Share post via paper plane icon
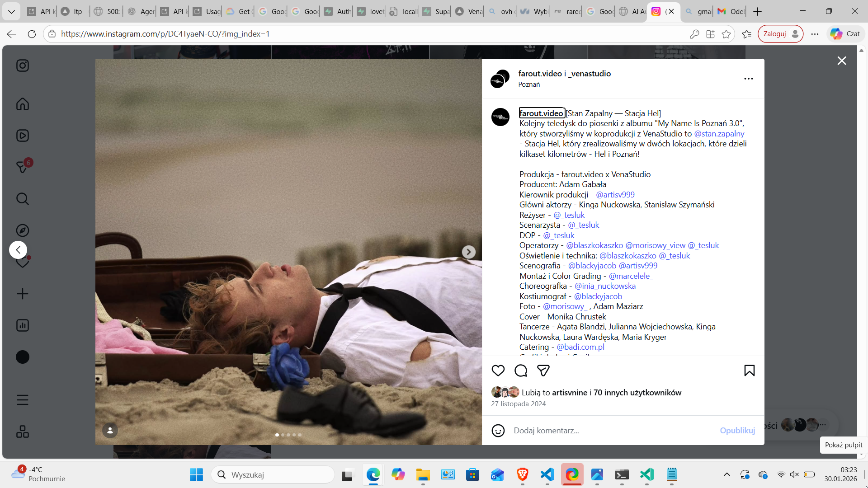 tap(543, 371)
